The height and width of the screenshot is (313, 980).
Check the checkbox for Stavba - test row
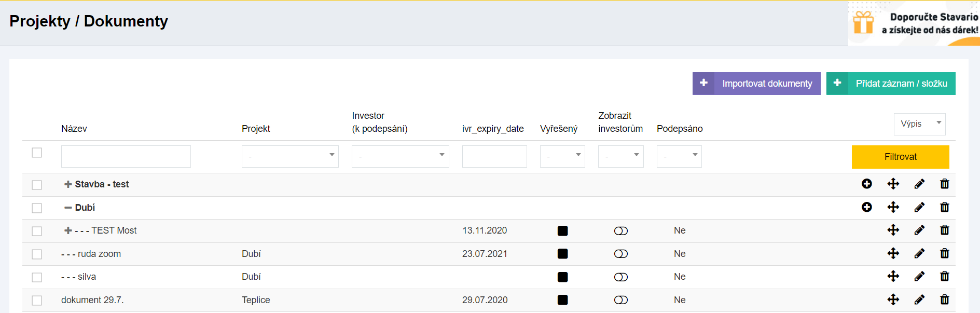pyautogui.click(x=37, y=185)
